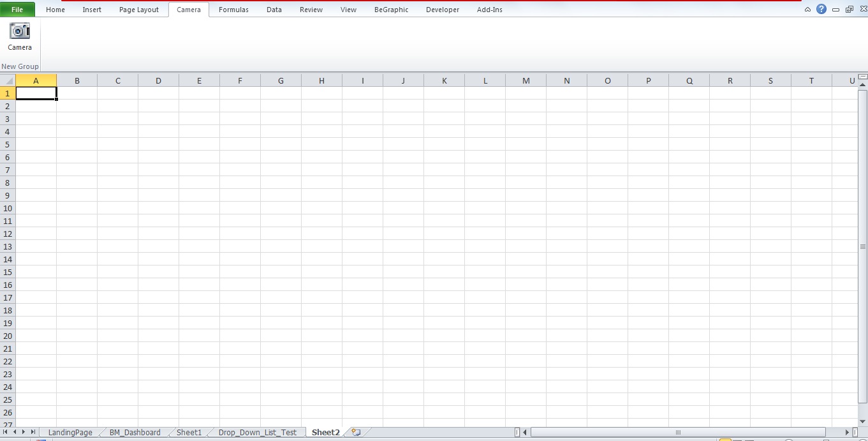Screen dimensions: 868x441
Task: Open the BeGraphic ribbon tab
Action: click(x=391, y=10)
